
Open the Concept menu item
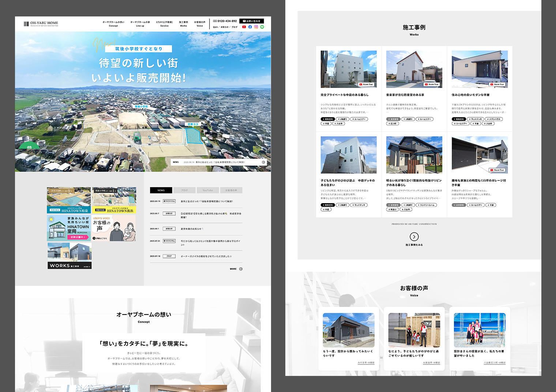(x=113, y=24)
